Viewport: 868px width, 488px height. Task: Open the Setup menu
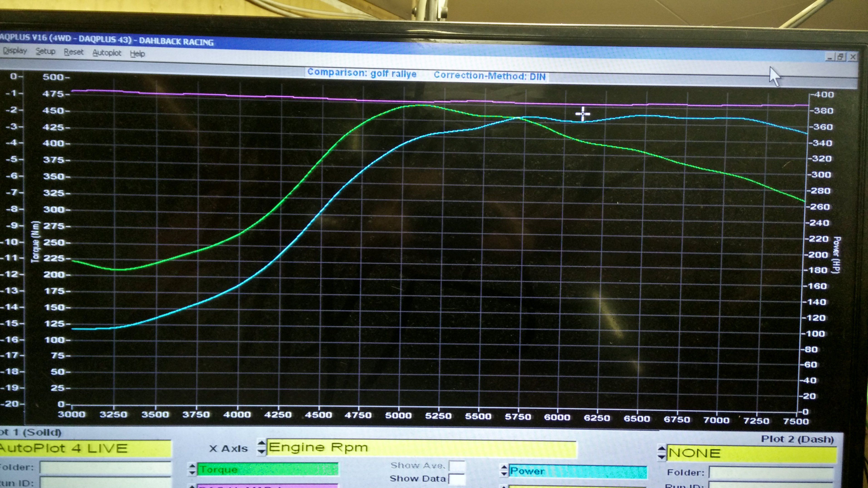click(x=45, y=51)
